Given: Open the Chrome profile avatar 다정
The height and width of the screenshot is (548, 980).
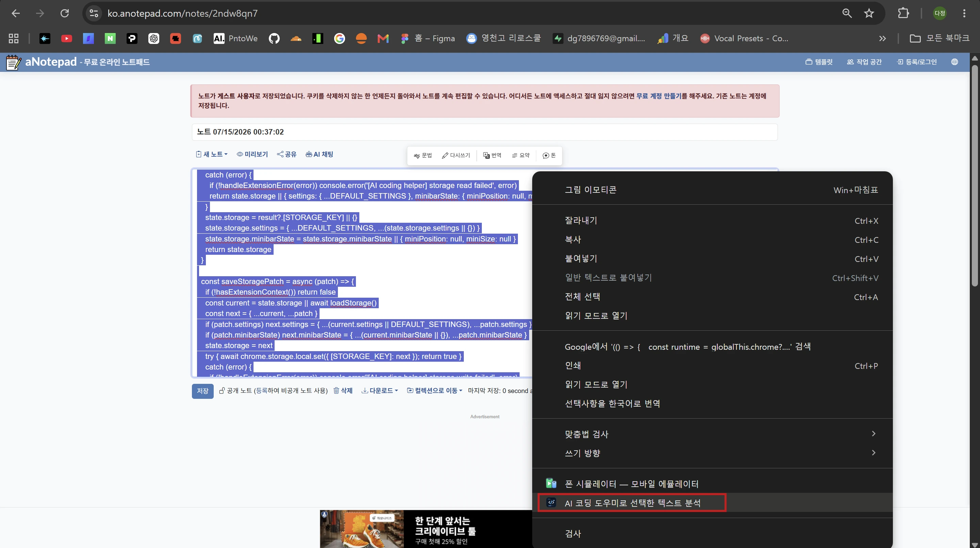Looking at the screenshot, I should [x=940, y=13].
